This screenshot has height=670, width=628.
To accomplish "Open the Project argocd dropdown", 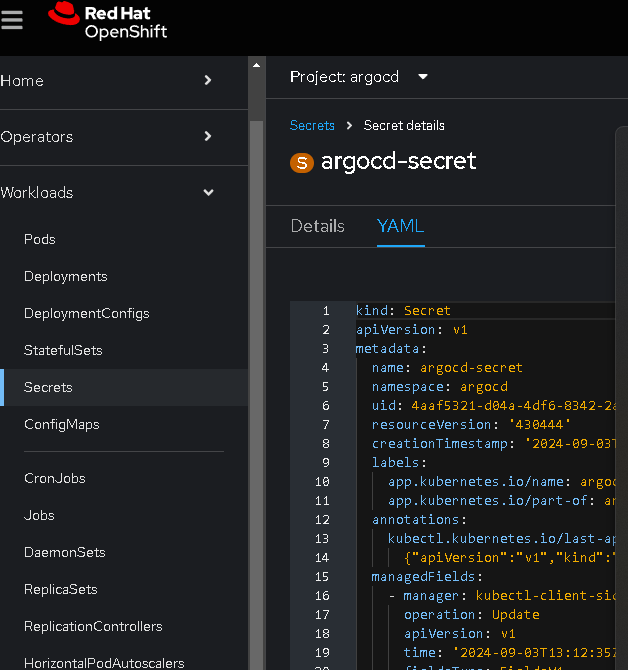I will [x=359, y=77].
